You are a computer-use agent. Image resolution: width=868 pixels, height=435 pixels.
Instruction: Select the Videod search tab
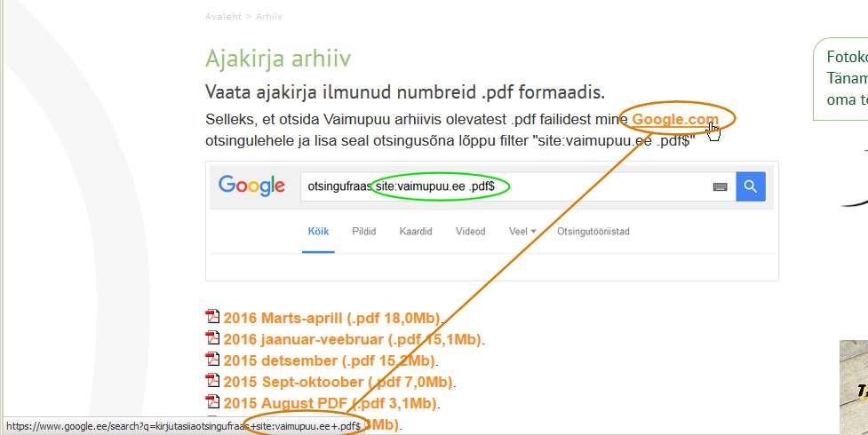471,232
